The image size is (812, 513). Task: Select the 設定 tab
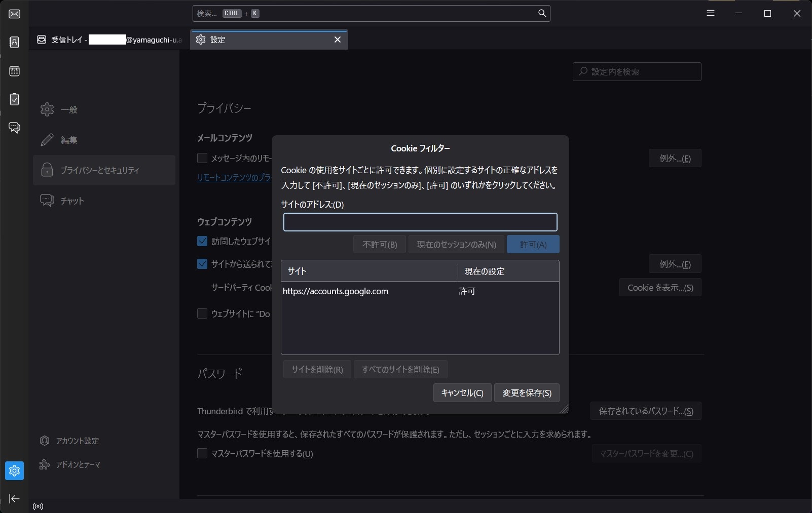click(x=269, y=40)
